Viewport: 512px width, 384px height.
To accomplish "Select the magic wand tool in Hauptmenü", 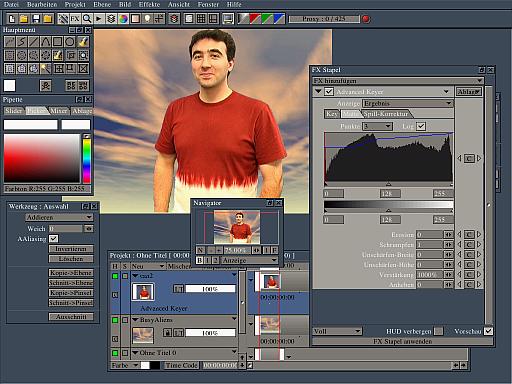I will coord(45,69).
